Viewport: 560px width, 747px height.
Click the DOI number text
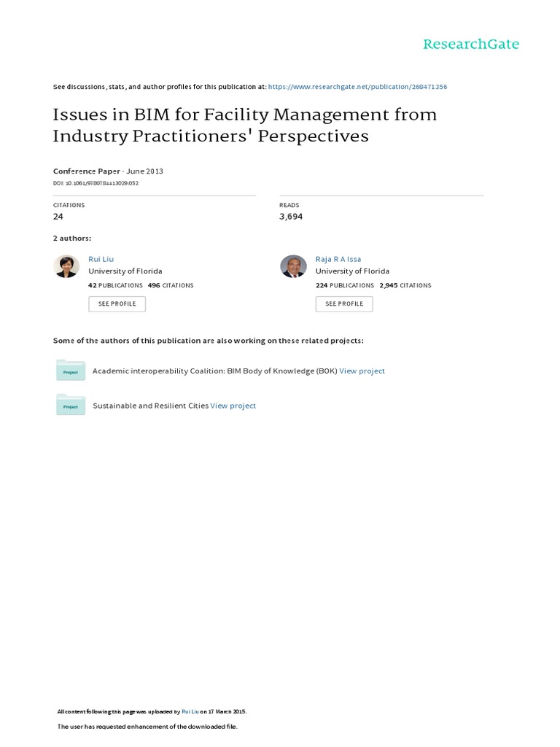(96, 183)
